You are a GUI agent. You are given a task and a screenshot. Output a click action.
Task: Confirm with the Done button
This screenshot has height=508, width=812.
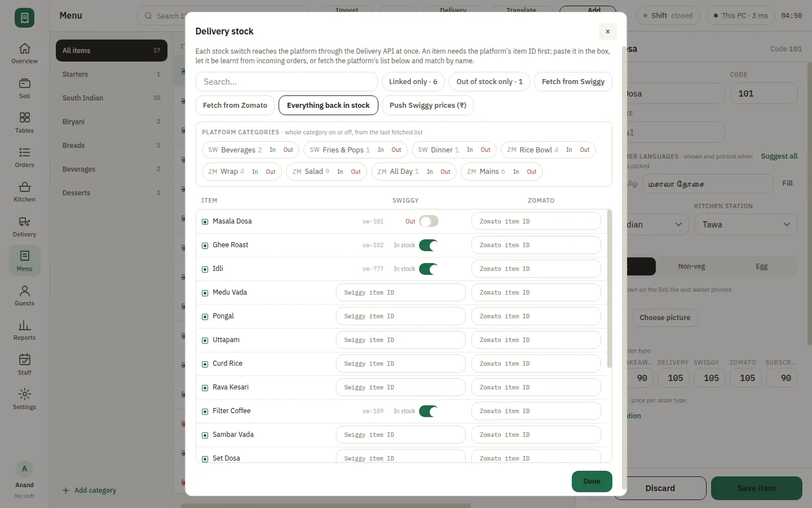pos(592,481)
